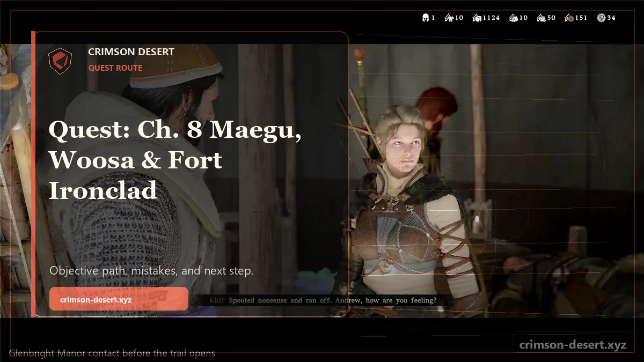Click the crimson-desert.xyz label at bottom right
The height and width of the screenshot is (362, 644).
[x=573, y=345]
